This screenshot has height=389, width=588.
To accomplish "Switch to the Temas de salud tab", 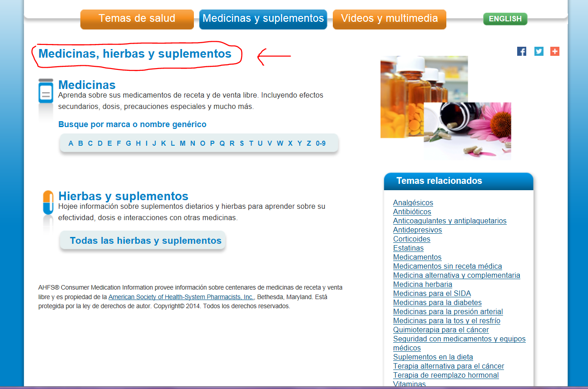I will 137,19.
